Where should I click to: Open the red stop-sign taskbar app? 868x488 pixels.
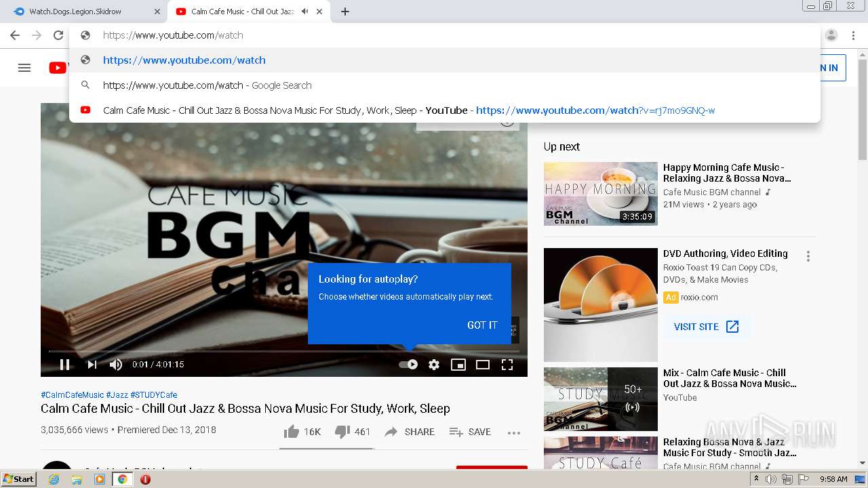[x=145, y=479]
